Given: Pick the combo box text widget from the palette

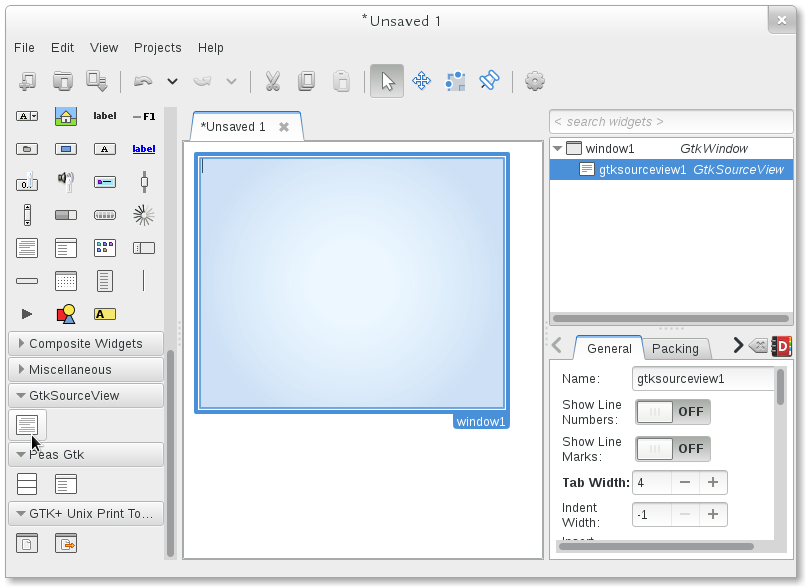Looking at the screenshot, I should coord(27,116).
